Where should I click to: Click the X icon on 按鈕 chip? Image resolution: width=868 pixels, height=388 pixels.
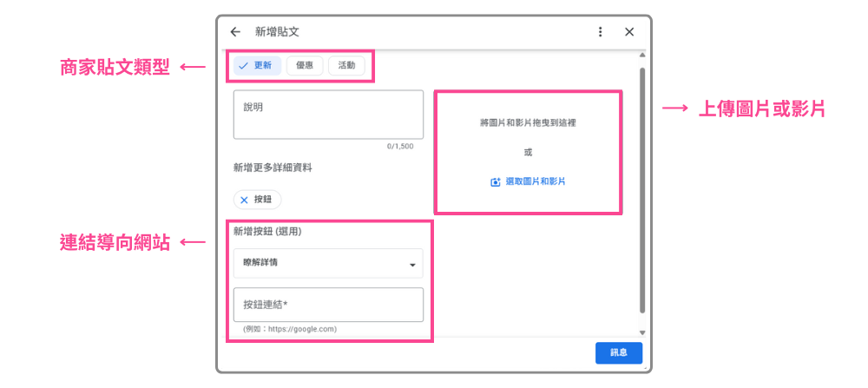(244, 200)
